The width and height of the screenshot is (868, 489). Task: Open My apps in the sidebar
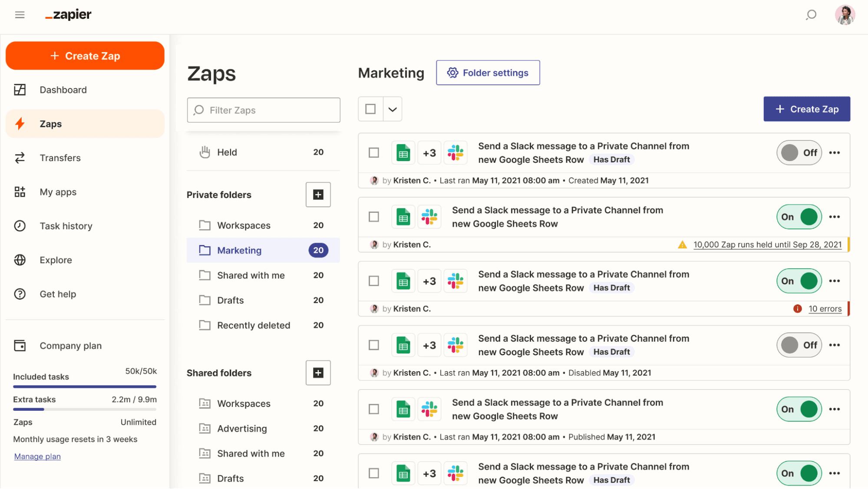click(58, 192)
